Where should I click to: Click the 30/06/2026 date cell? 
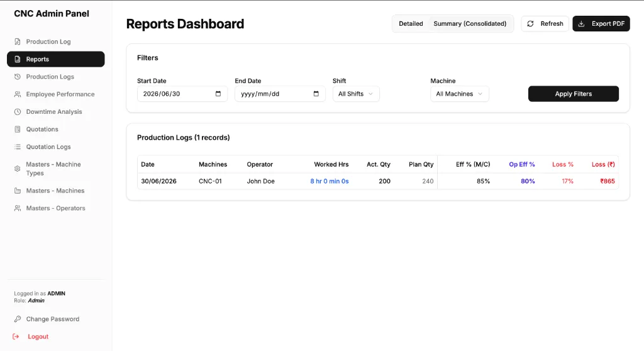[x=158, y=181]
